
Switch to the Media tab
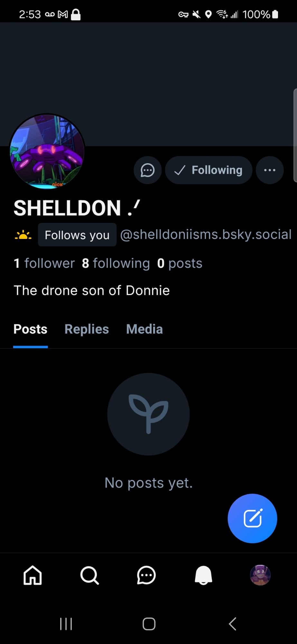point(144,329)
